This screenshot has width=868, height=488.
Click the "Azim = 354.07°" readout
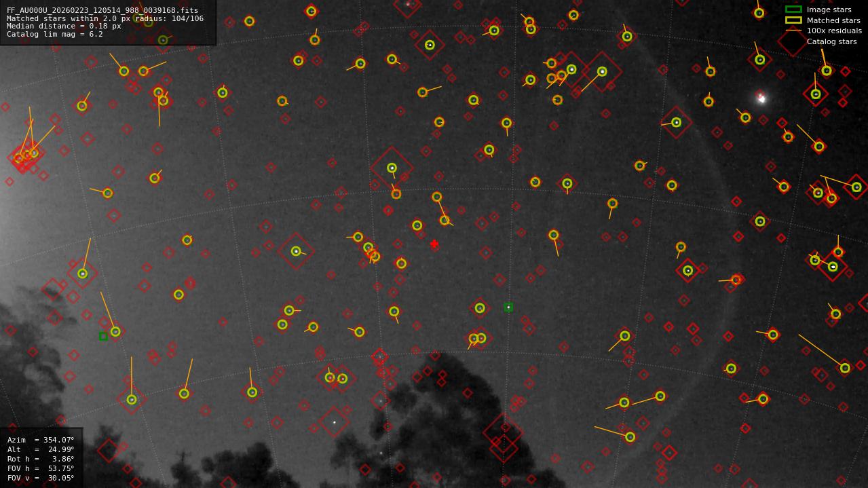pos(41,440)
